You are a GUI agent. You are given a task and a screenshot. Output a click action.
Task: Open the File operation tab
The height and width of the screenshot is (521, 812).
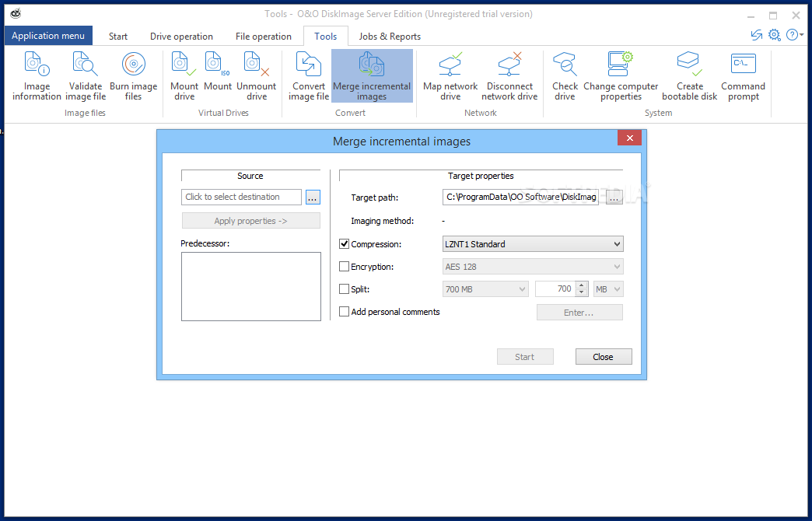(x=263, y=37)
